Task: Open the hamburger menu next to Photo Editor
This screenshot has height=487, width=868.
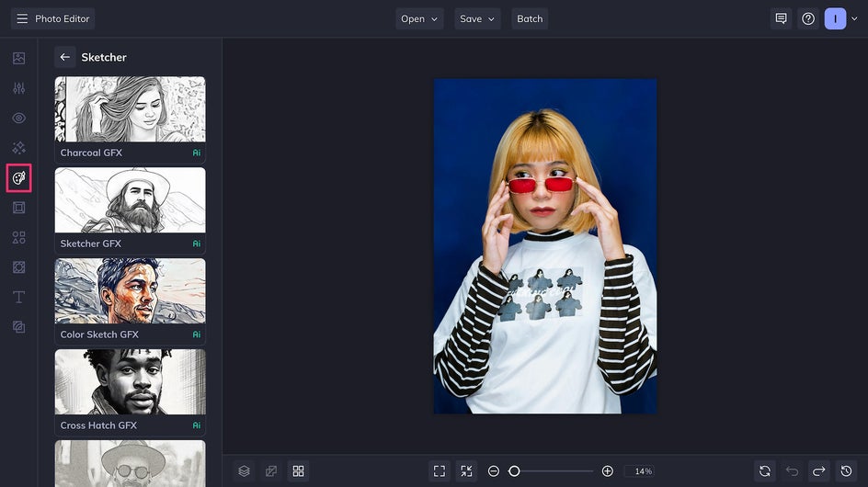Action: click(22, 18)
